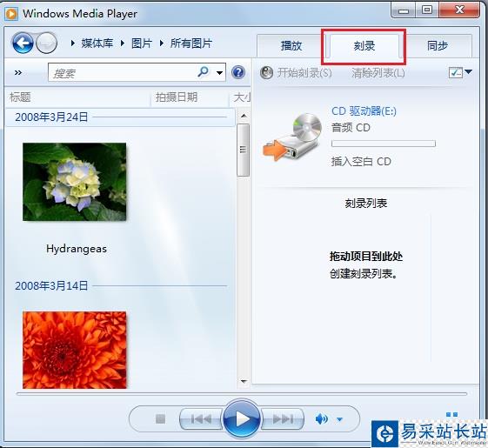
Task: Open the 刻录 tab
Action: point(364,46)
